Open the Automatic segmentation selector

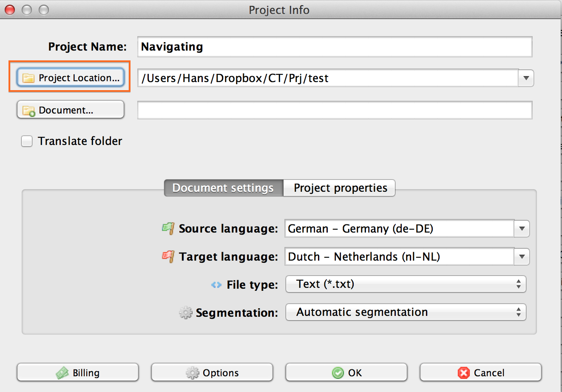(406, 312)
